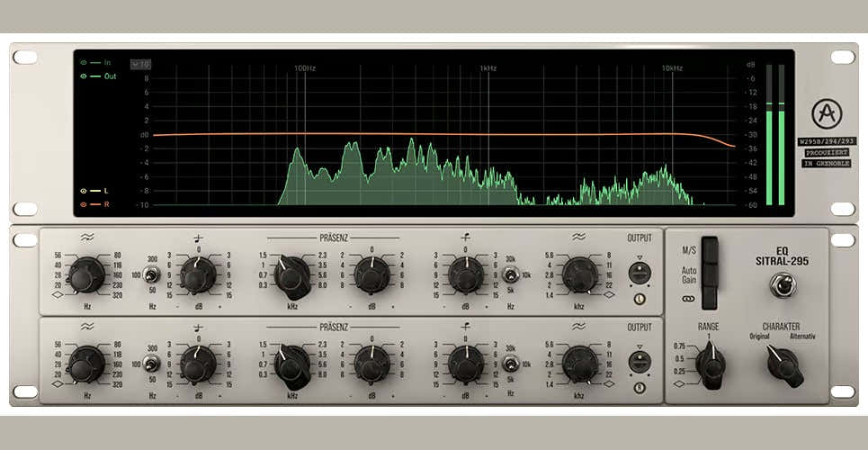
Task: Click the R channel Präsenz dB knob
Action: (x=372, y=364)
